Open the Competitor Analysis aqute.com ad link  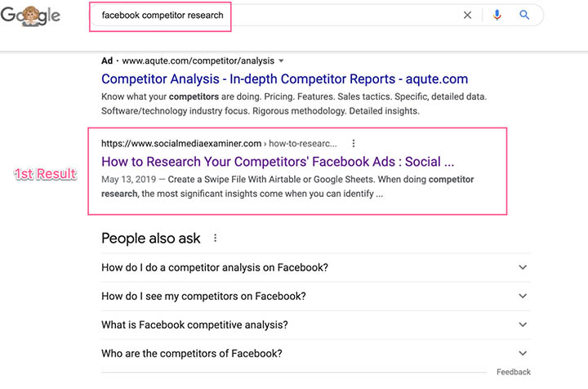coord(284,79)
